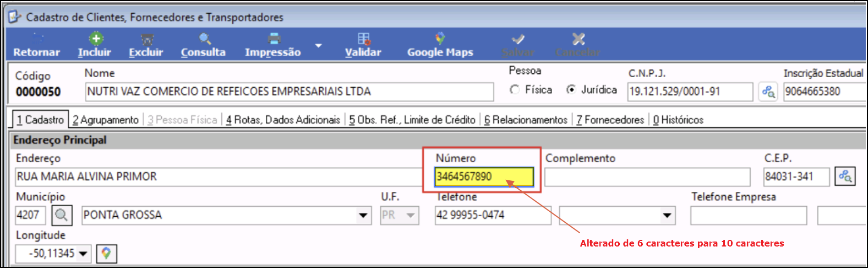This screenshot has width=868, height=268.
Task: Click the window title bar app icon
Action: tap(14, 17)
